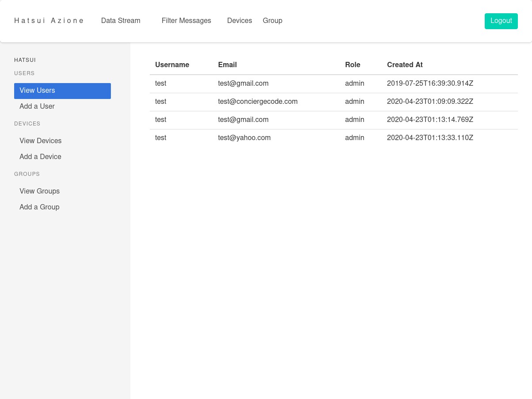Go to Devices in top navbar

pos(239,21)
